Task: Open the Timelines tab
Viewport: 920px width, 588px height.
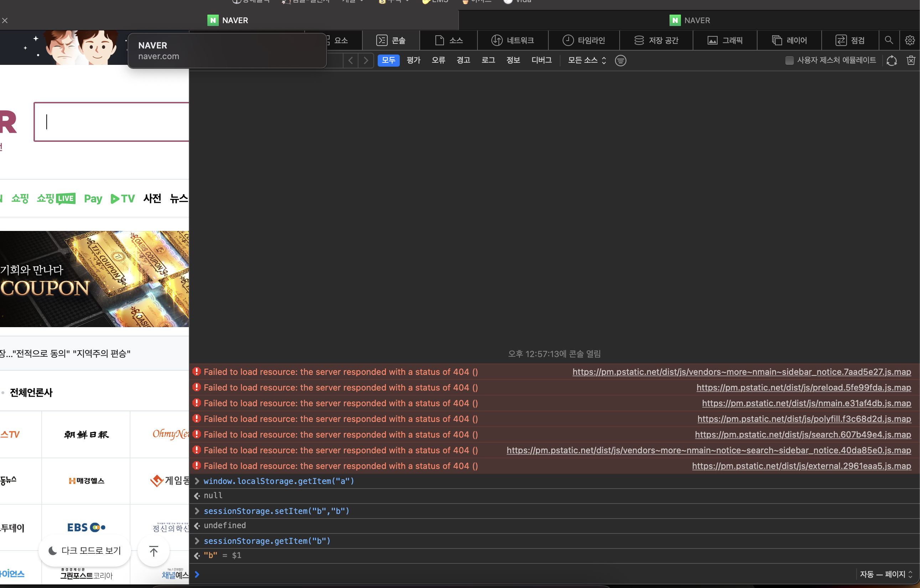Action: 583,40
